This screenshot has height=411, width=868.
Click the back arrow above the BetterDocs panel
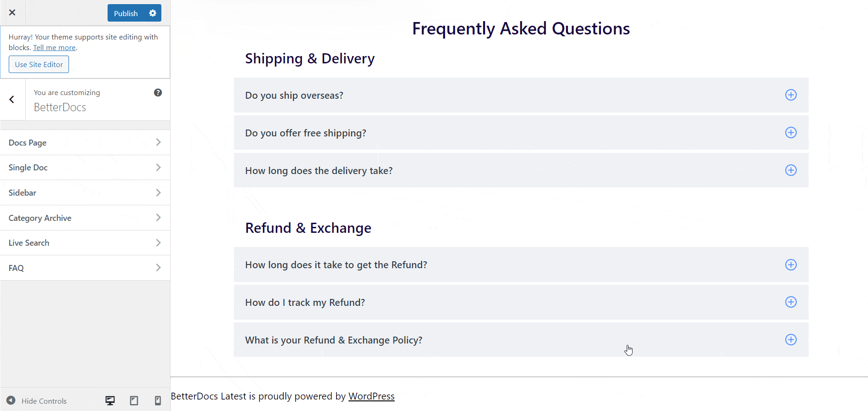click(x=11, y=99)
